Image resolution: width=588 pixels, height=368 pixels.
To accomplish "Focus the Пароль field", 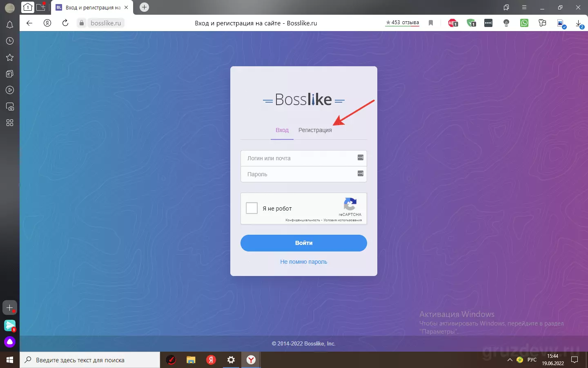I will (304, 174).
